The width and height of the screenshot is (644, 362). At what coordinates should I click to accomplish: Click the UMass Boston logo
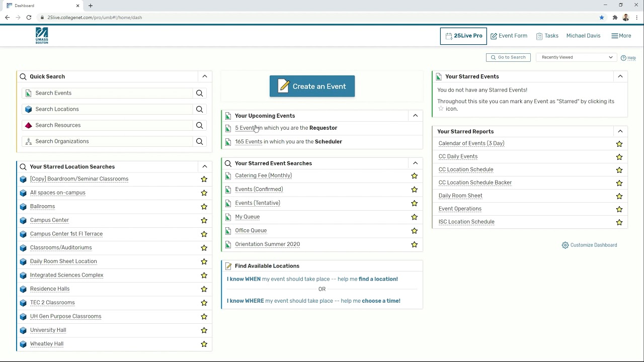[42, 36]
